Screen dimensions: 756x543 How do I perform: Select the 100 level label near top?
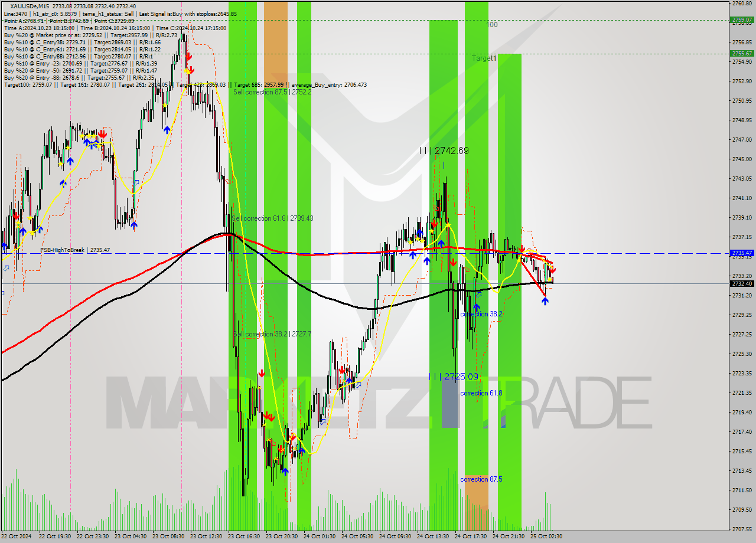492,25
